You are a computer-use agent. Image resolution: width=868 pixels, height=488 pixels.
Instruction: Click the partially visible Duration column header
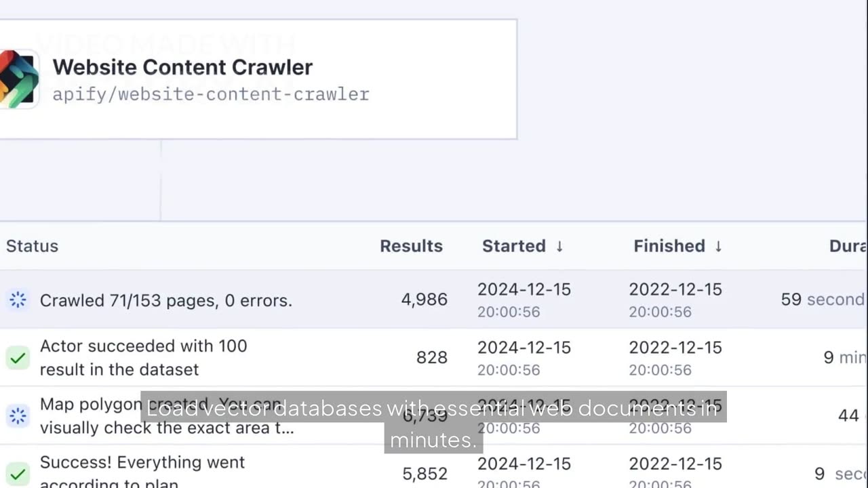(x=848, y=246)
